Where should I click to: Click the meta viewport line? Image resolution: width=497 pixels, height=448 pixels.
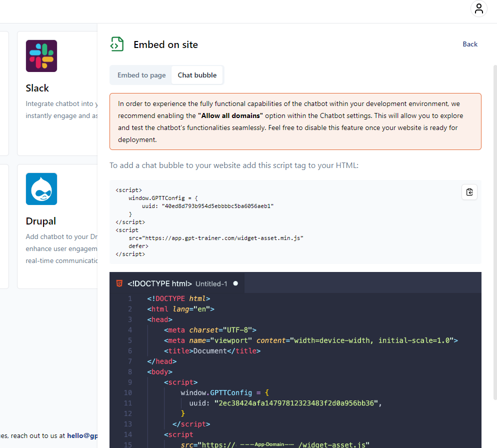(x=310, y=340)
